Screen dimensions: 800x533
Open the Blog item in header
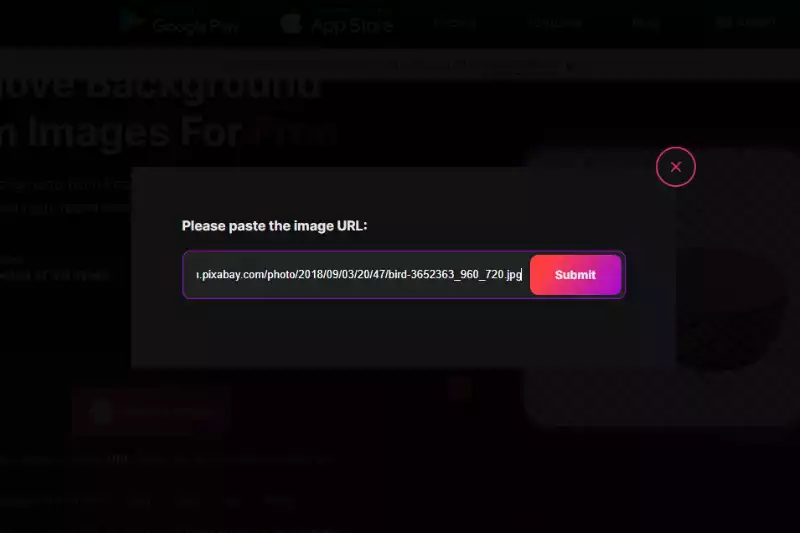pyautogui.click(x=645, y=23)
